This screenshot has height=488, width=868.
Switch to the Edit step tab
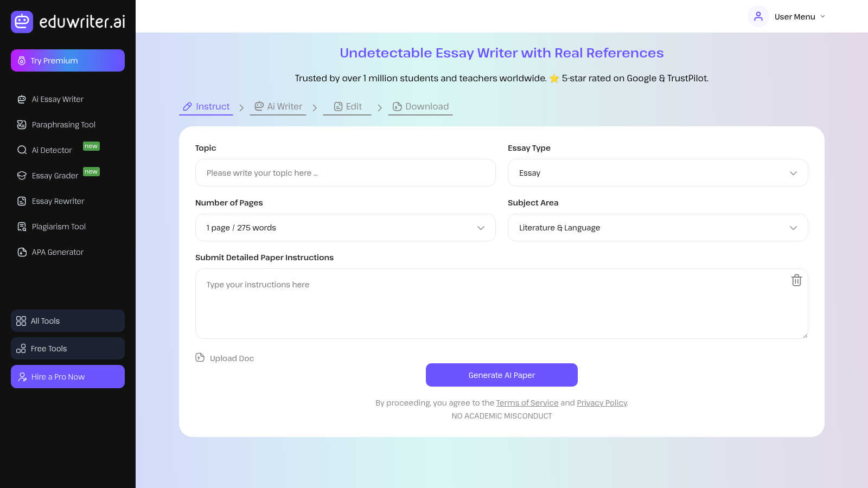[347, 107]
